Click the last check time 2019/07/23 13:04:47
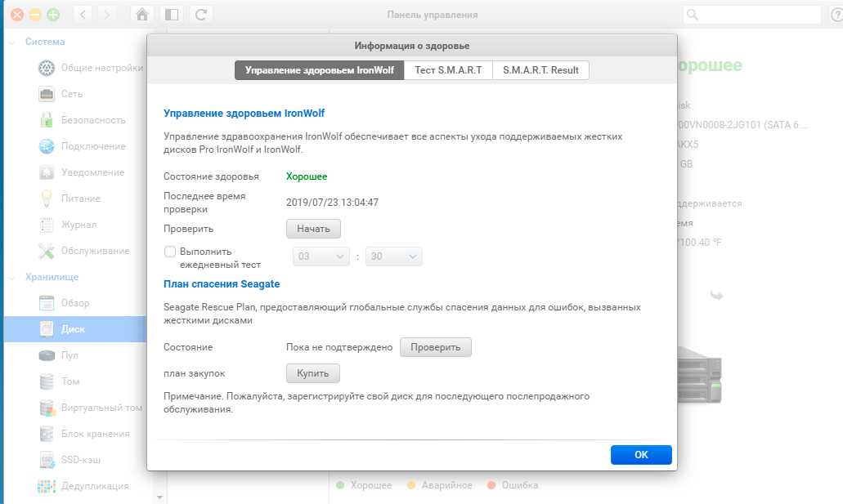Screen dimensions: 843x504 pyautogui.click(x=332, y=203)
